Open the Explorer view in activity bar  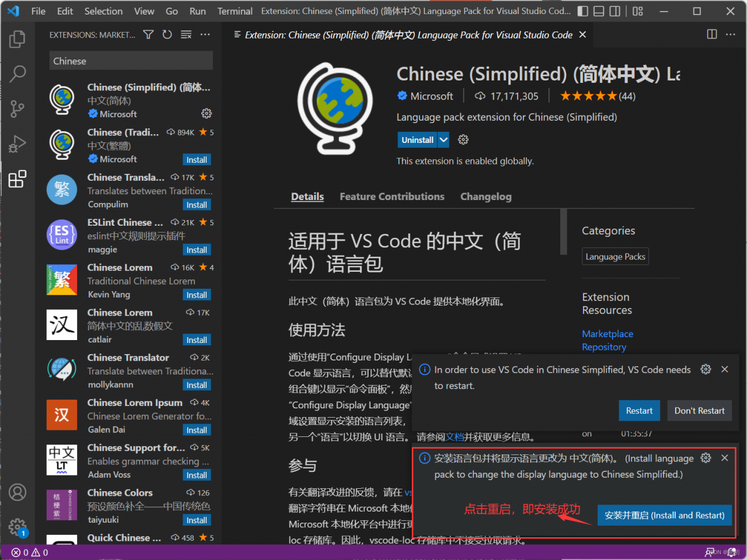pos(18,39)
